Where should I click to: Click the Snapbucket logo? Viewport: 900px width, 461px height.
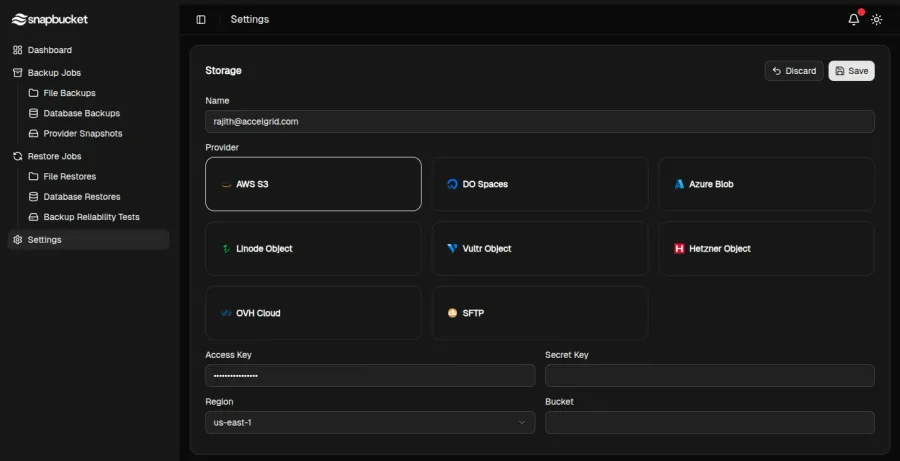[x=50, y=19]
